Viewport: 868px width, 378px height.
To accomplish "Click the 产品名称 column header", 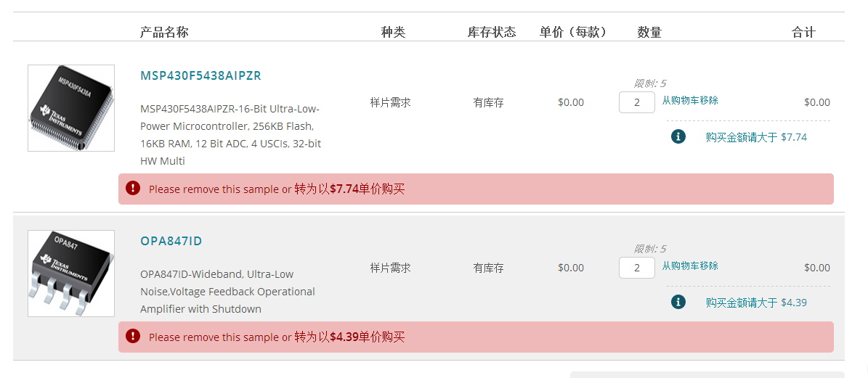I will pyautogui.click(x=164, y=32).
